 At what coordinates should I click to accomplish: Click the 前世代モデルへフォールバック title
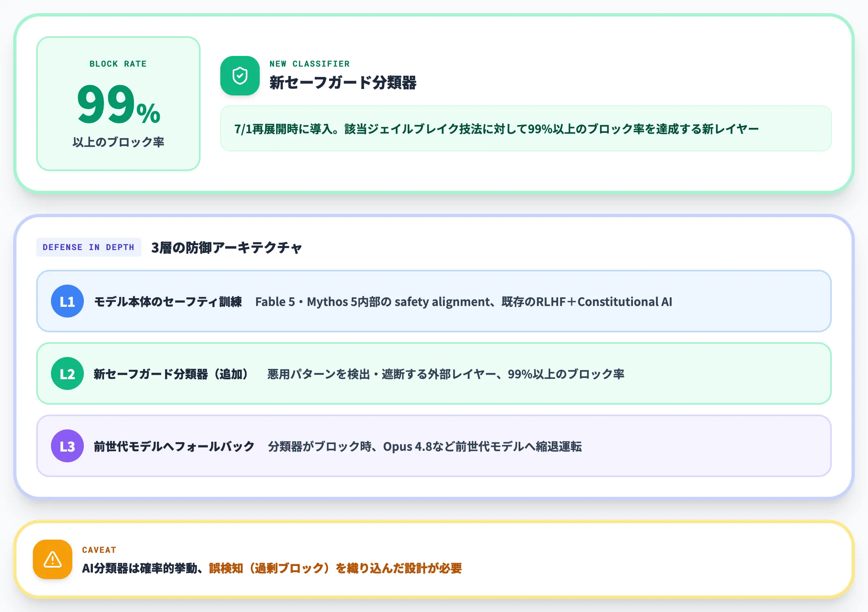coord(174,446)
